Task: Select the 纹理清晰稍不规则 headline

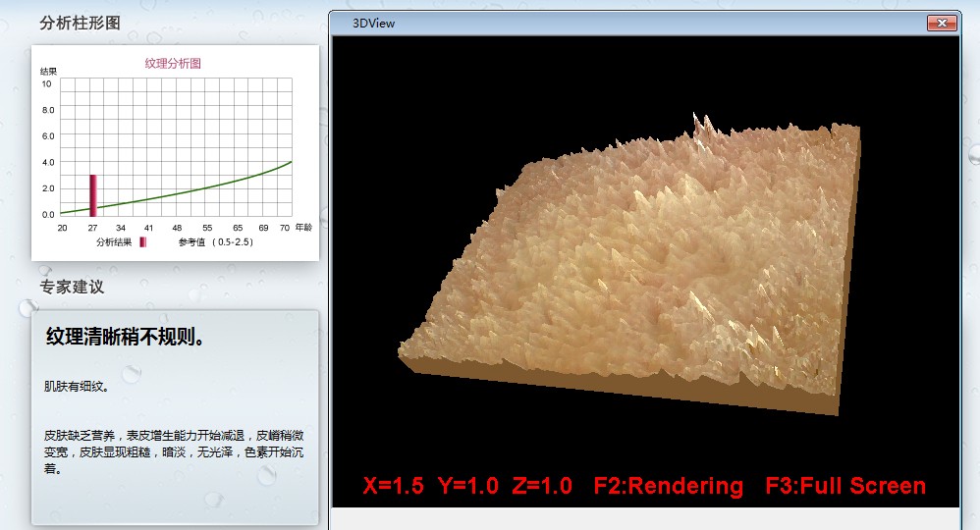Action: 125,337
